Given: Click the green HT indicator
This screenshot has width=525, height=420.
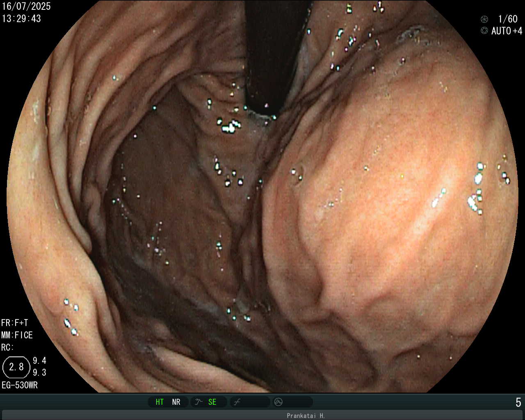Looking at the screenshot, I should 160,402.
